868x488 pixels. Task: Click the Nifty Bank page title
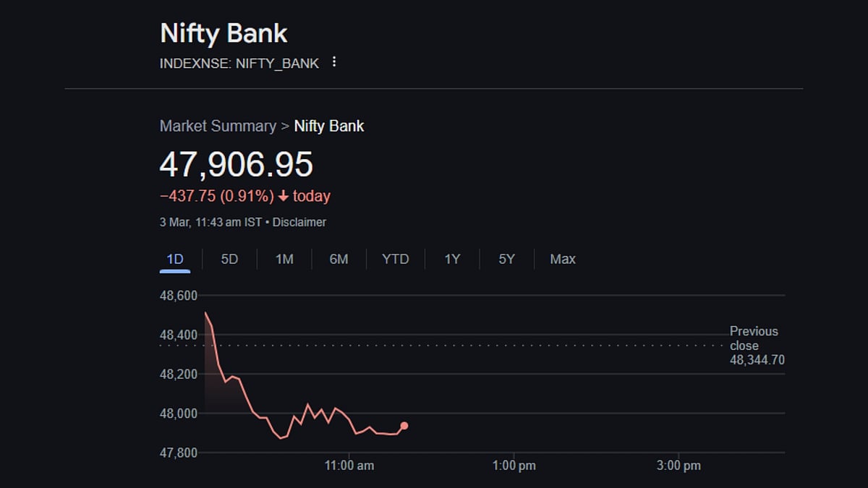coord(224,33)
